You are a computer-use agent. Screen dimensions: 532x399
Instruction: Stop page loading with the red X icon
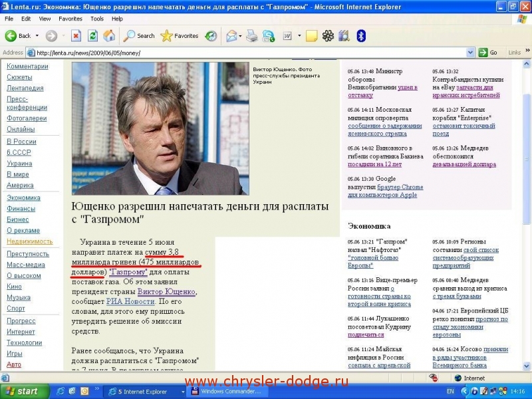tap(76, 36)
